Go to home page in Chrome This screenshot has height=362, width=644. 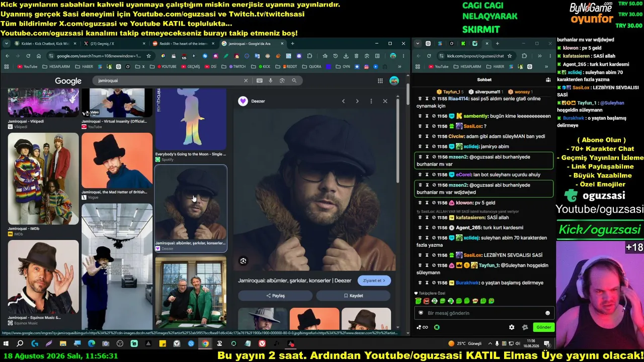click(x=39, y=56)
